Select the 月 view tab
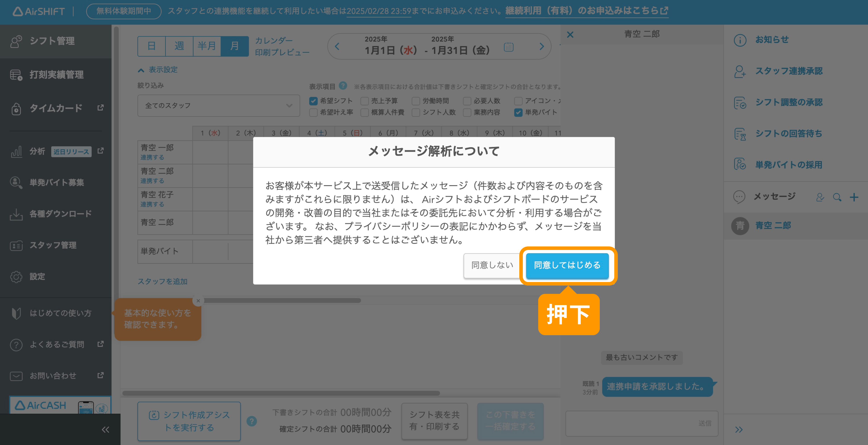Screen dimensions: 868x445 (235, 46)
